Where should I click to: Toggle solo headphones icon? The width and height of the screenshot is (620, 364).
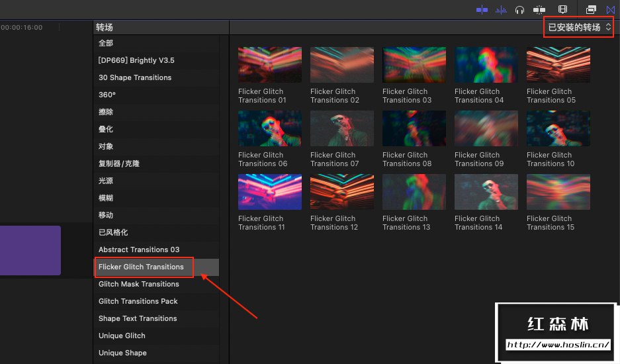tap(519, 10)
